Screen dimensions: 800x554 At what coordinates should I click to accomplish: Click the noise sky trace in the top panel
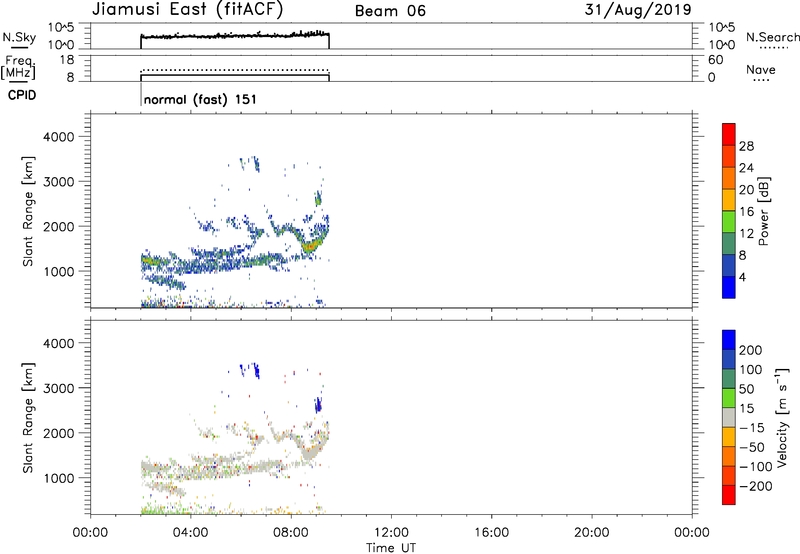235,36
